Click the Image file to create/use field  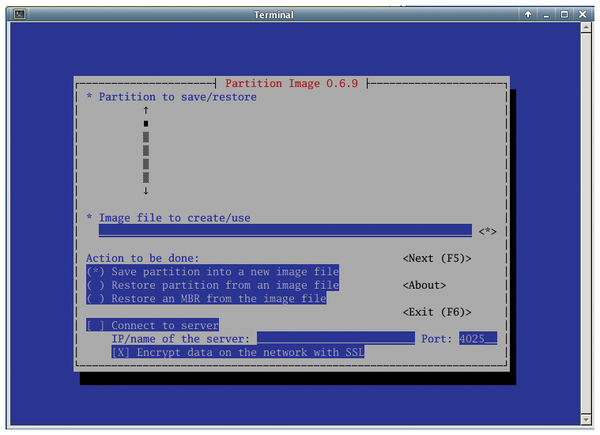[x=285, y=231]
